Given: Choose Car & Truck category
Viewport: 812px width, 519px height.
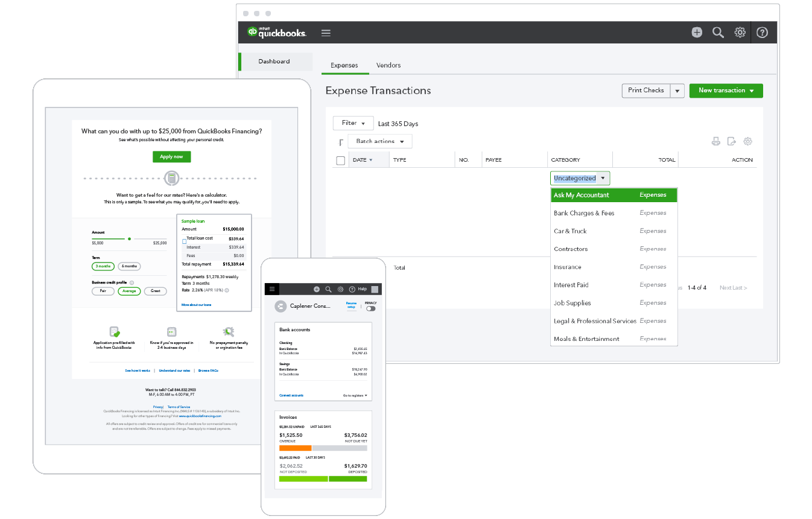Looking at the screenshot, I should (614, 231).
